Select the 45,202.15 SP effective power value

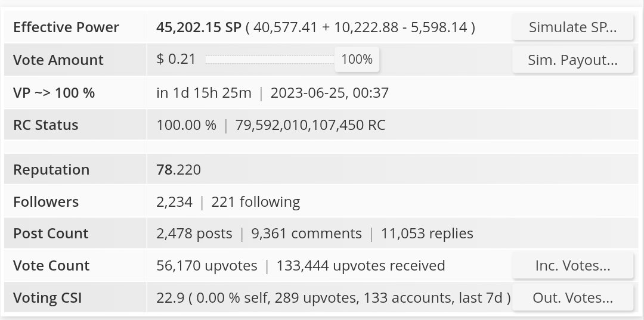point(199,27)
